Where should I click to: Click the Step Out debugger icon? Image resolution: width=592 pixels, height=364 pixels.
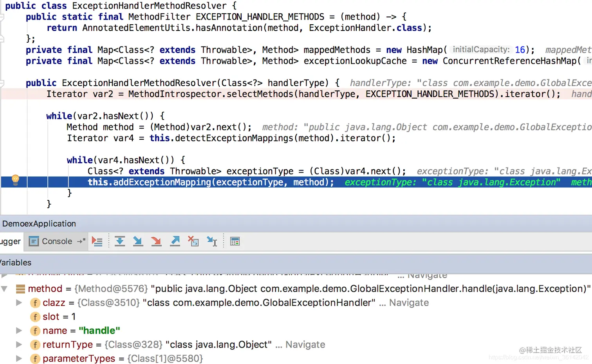175,241
